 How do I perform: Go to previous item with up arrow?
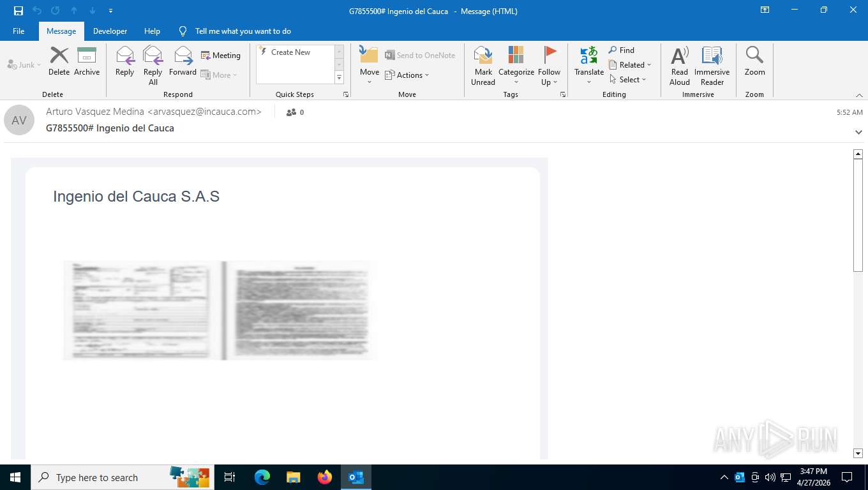(74, 11)
